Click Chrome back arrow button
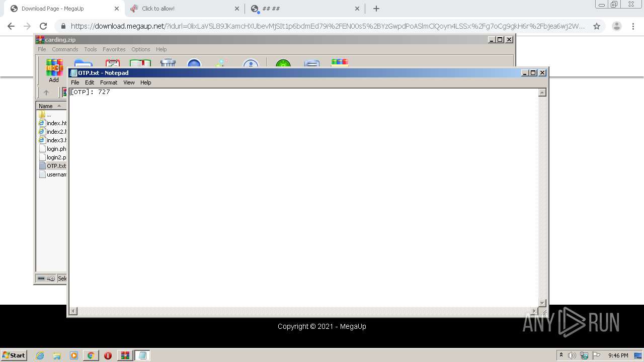 11,26
